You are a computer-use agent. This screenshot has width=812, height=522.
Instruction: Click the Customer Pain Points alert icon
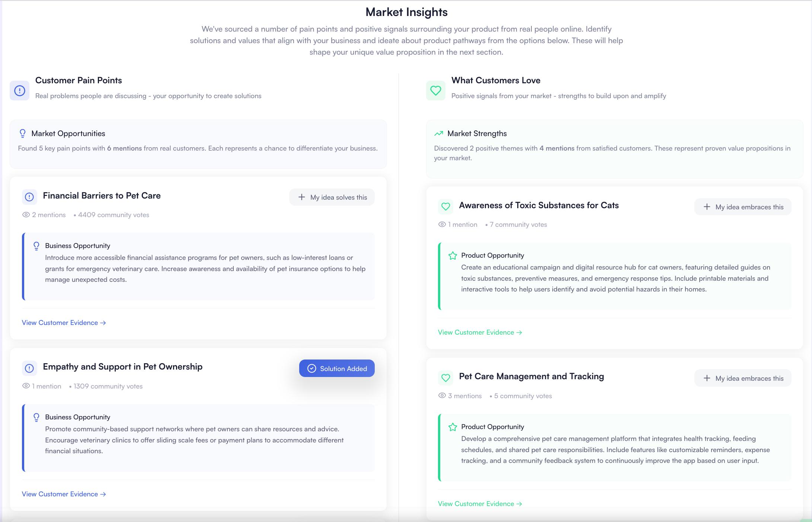coord(20,91)
